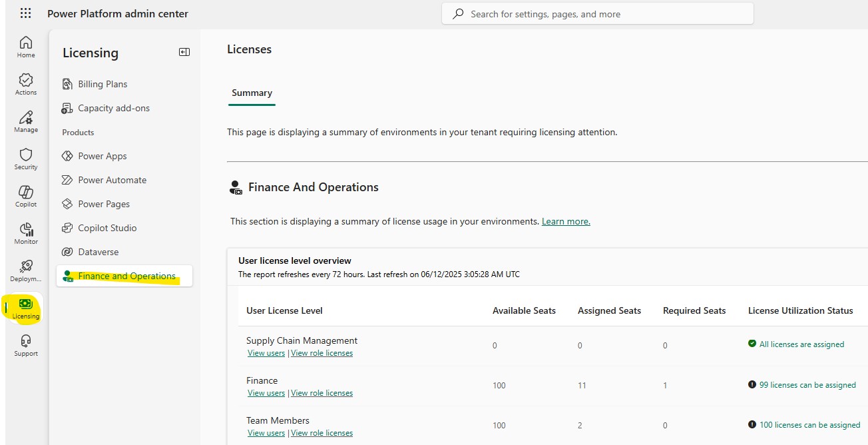Open Actions in the left rail

[x=26, y=84]
